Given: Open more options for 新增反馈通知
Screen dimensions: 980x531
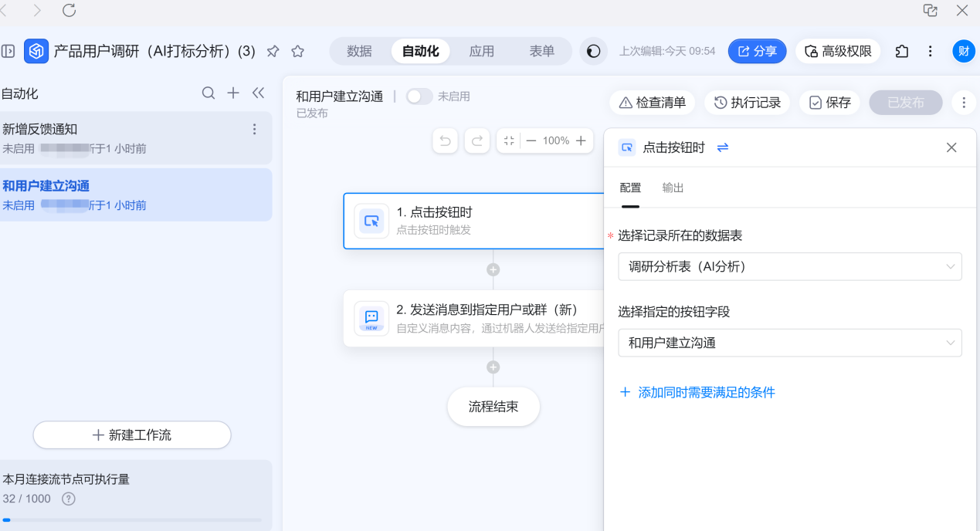Looking at the screenshot, I should [x=254, y=130].
